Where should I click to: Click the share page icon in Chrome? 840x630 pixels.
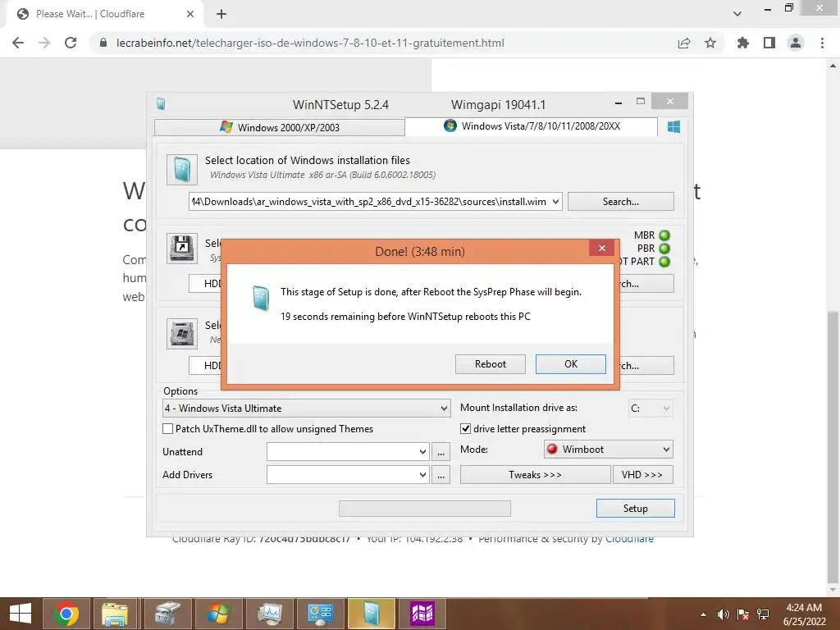tap(684, 43)
